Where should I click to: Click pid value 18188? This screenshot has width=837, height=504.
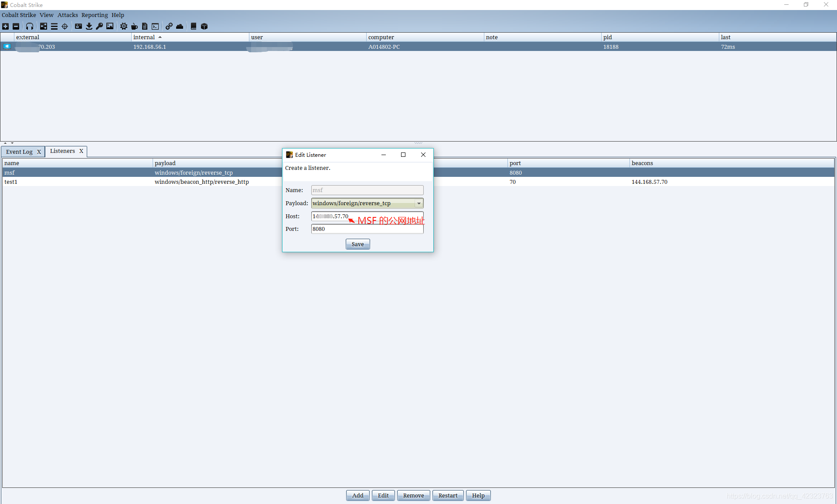[611, 47]
